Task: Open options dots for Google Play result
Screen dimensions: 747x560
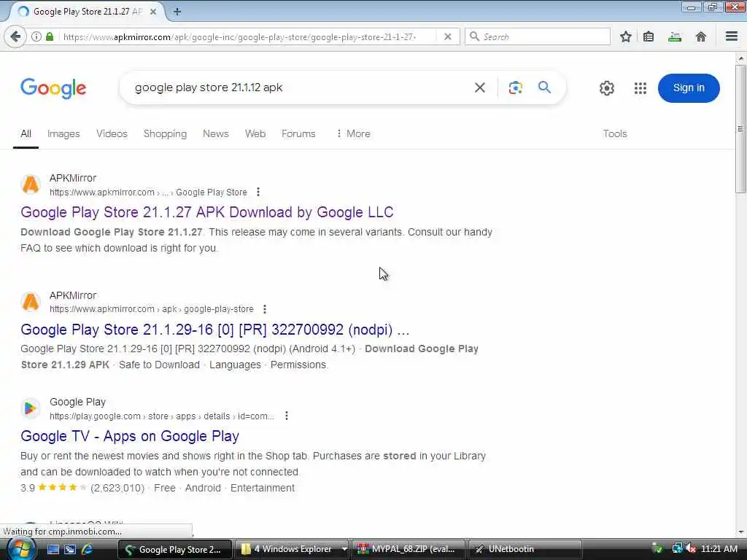Action: click(x=286, y=416)
